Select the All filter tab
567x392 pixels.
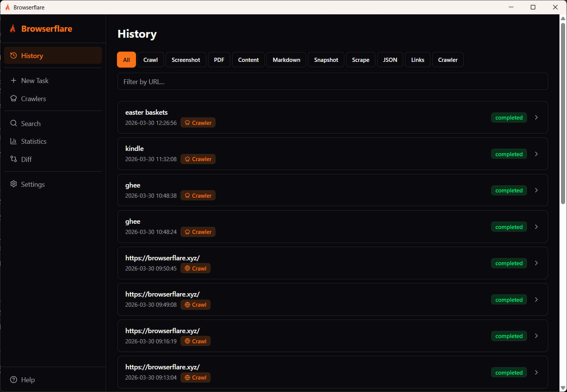[x=126, y=60]
